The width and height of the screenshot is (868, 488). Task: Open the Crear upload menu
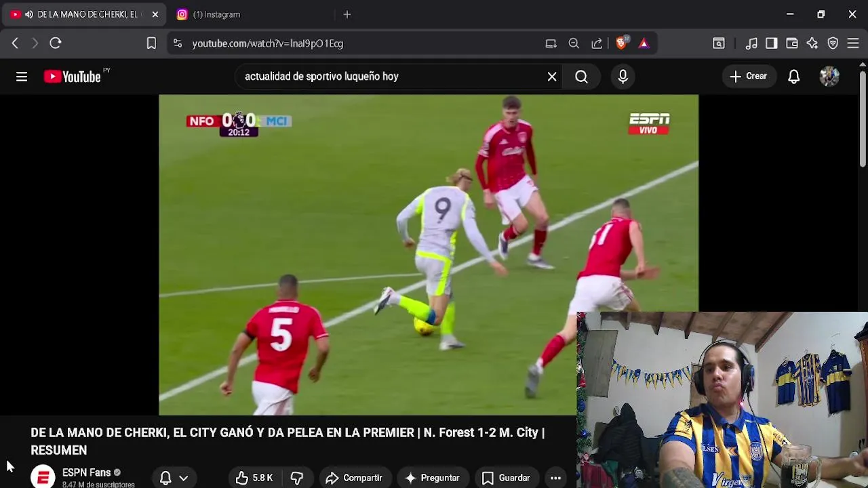749,76
